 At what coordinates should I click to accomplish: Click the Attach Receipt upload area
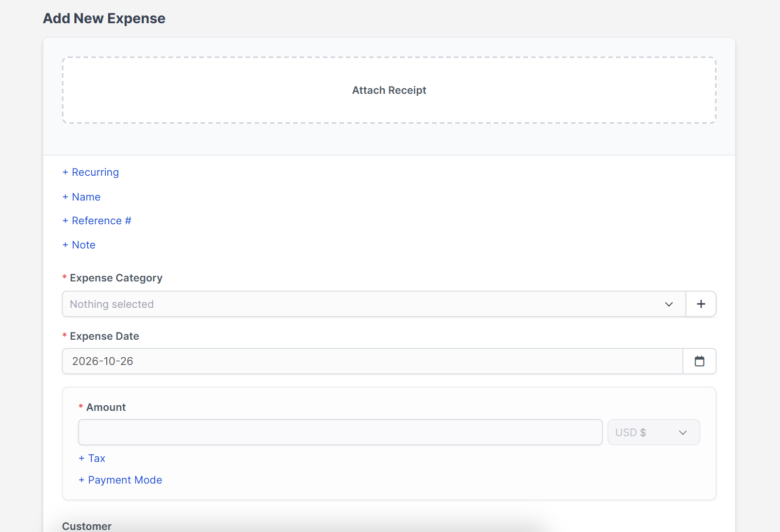[x=389, y=90]
